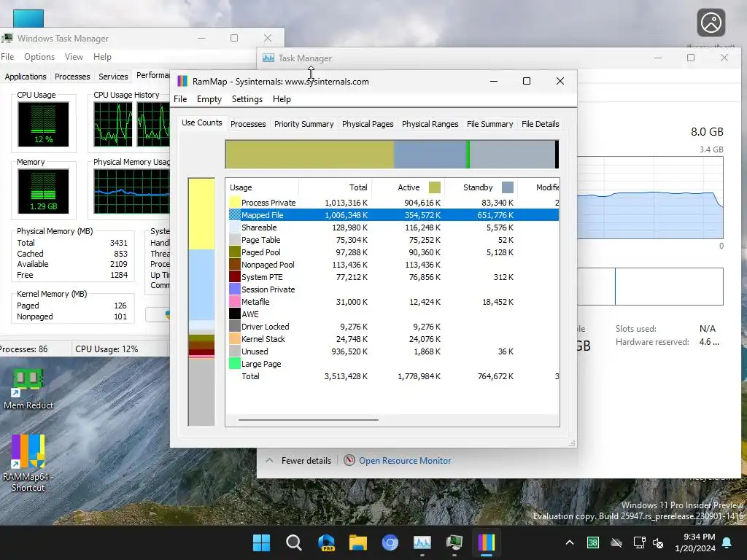
Task: Click the RamMap title bar app icon
Action: 182,81
